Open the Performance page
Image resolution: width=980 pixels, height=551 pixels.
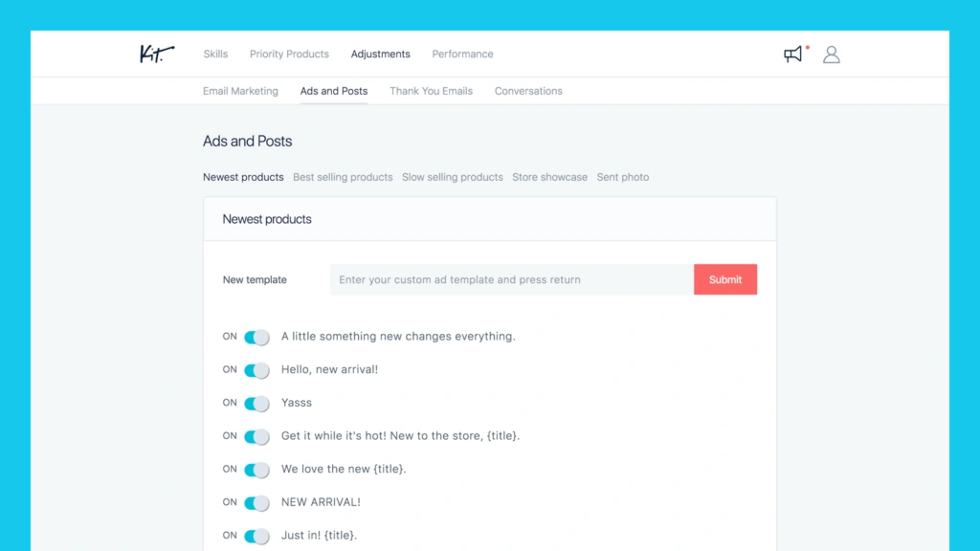coord(462,55)
